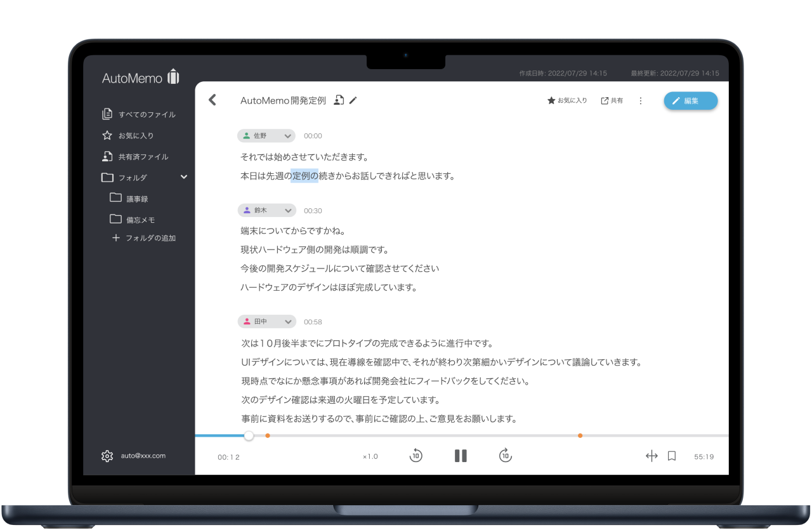
Task: Click the width adjust arrows icon
Action: 652,456
